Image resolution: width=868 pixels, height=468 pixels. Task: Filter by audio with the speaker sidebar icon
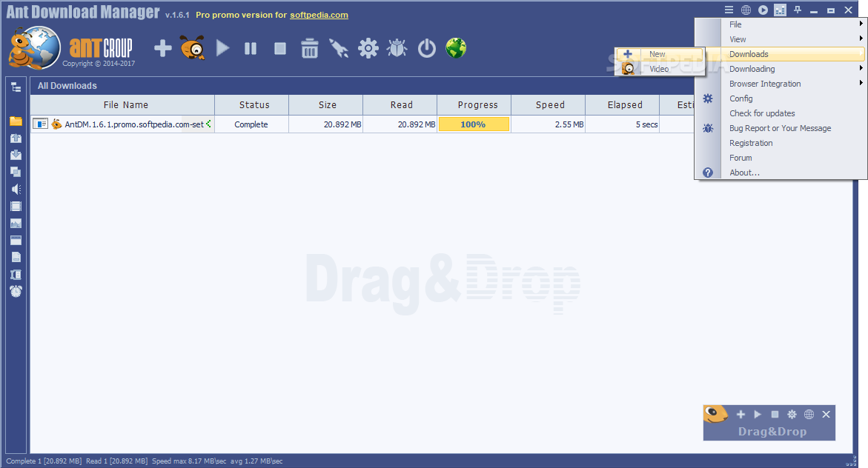point(16,189)
